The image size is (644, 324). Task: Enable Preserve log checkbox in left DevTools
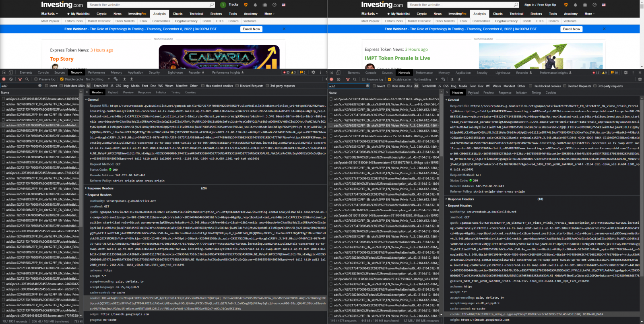point(36,79)
